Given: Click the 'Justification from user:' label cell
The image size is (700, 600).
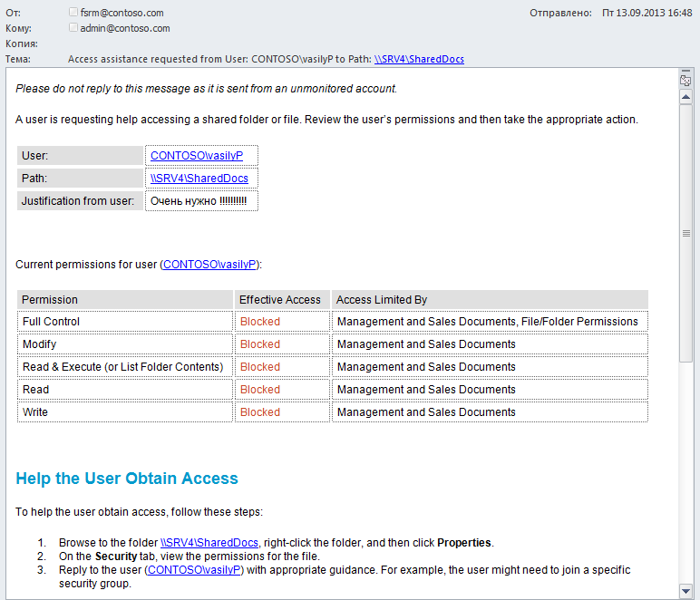Looking at the screenshot, I should click(81, 200).
